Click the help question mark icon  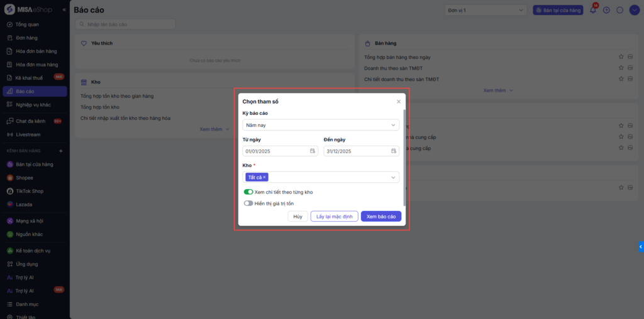tap(606, 10)
